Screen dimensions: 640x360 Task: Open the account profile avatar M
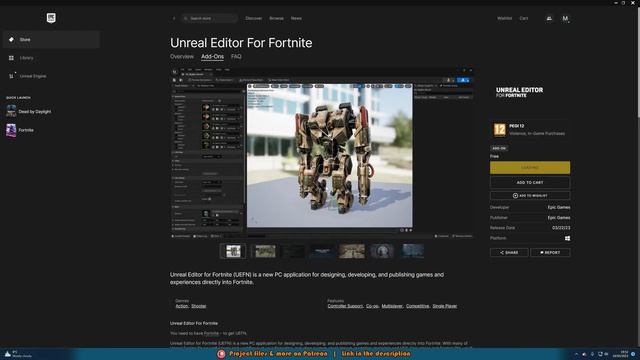(565, 18)
